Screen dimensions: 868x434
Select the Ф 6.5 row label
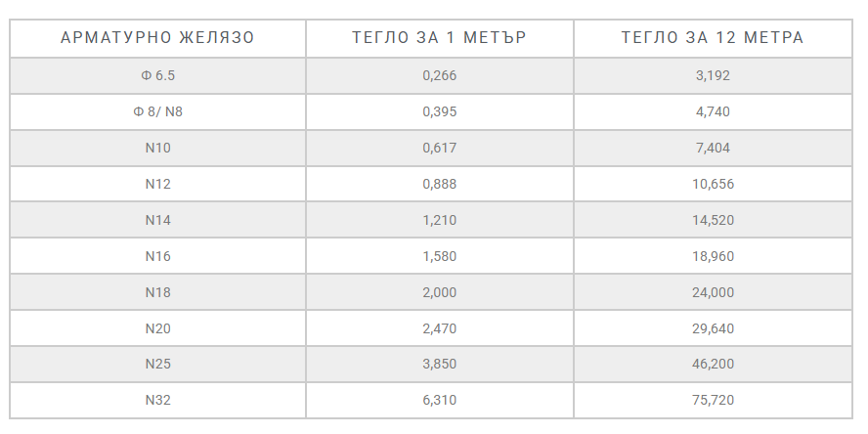(x=157, y=75)
